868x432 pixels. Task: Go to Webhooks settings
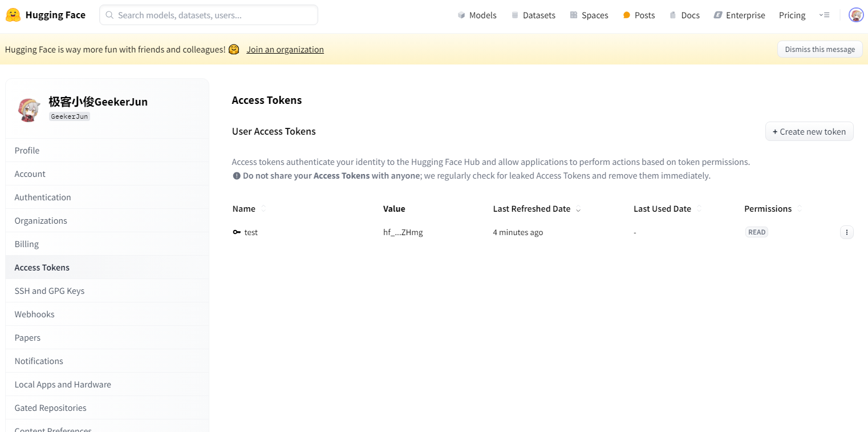(x=107, y=314)
